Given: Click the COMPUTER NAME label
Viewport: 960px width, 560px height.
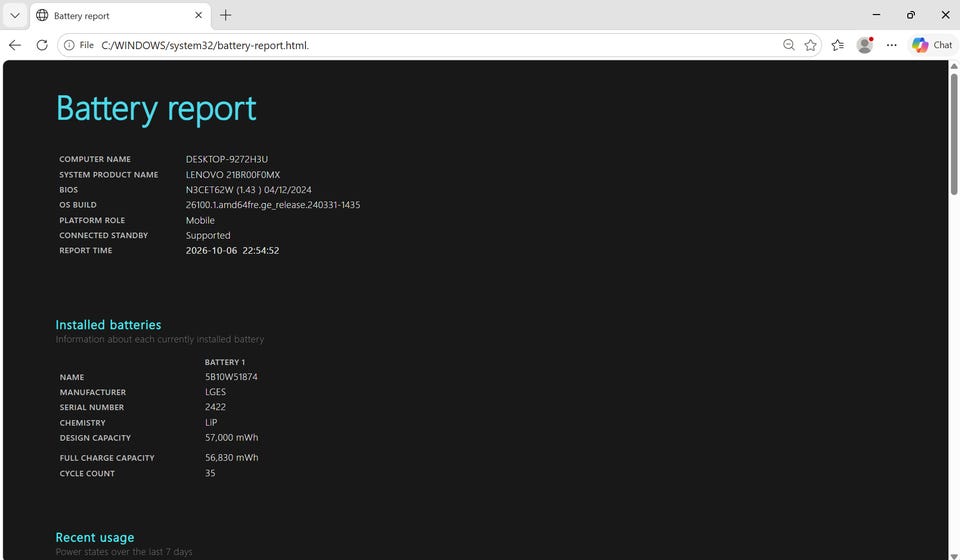Looking at the screenshot, I should (x=95, y=159).
